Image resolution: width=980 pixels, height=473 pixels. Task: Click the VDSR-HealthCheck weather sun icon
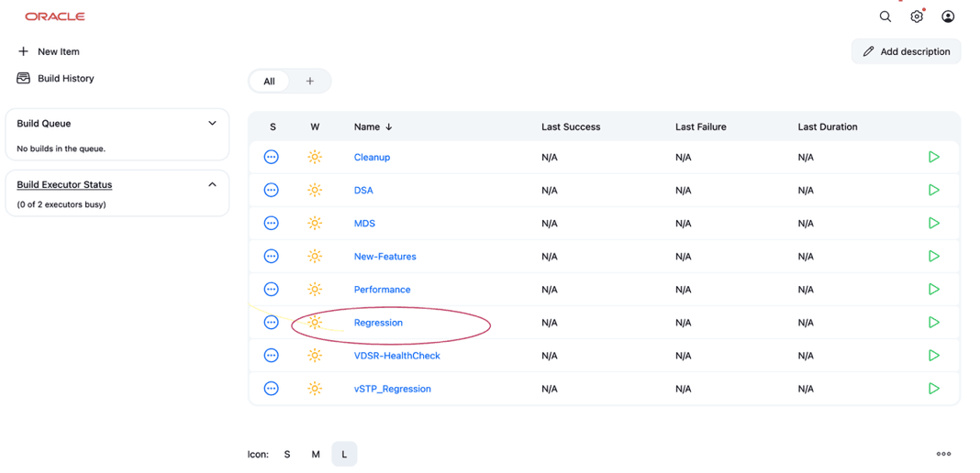(x=315, y=356)
